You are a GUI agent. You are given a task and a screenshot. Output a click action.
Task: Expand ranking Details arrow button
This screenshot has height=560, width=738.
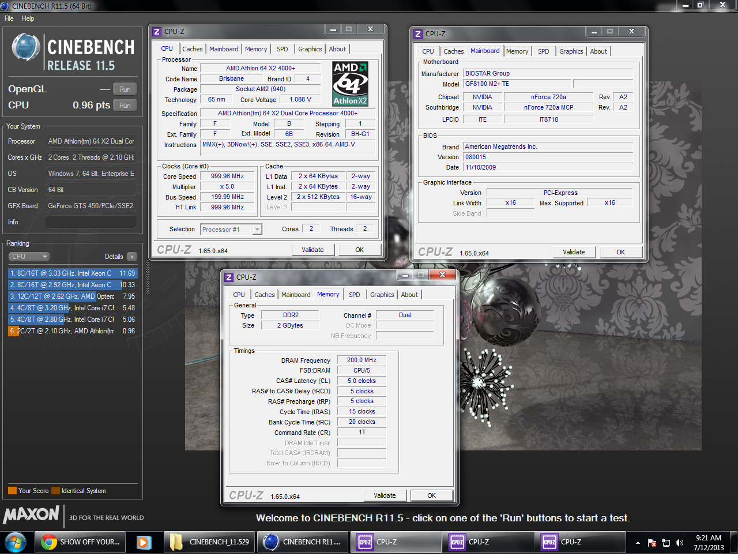[x=132, y=257]
